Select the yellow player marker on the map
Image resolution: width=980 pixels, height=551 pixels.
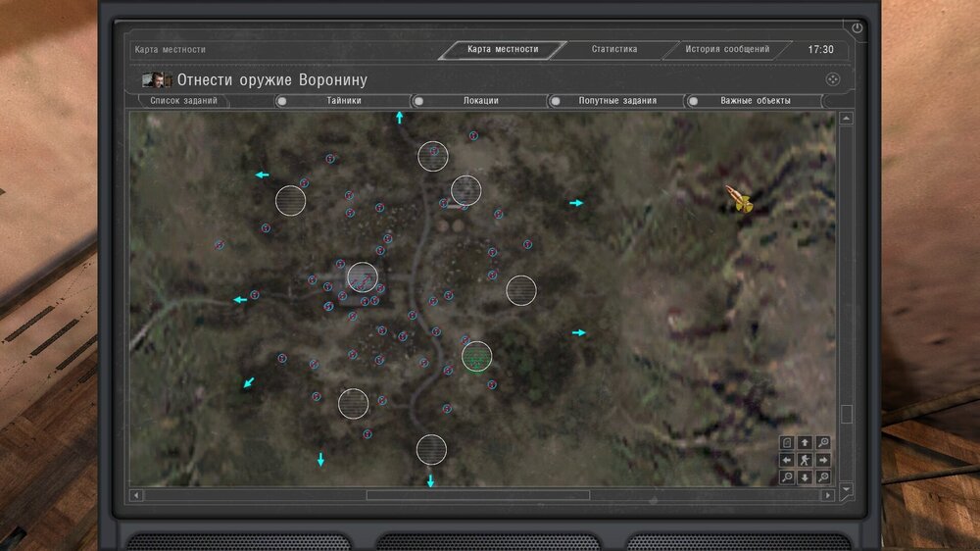739,198
